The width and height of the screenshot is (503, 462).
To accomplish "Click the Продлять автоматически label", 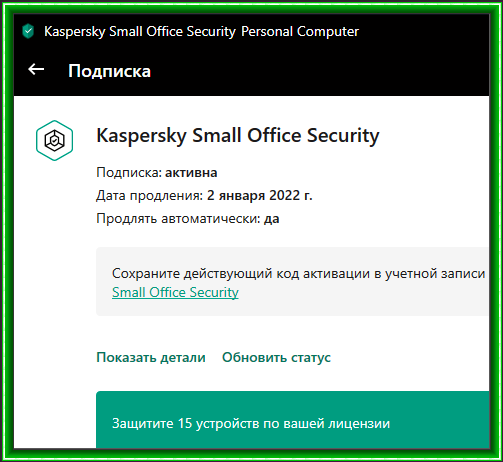I will [x=178, y=219].
